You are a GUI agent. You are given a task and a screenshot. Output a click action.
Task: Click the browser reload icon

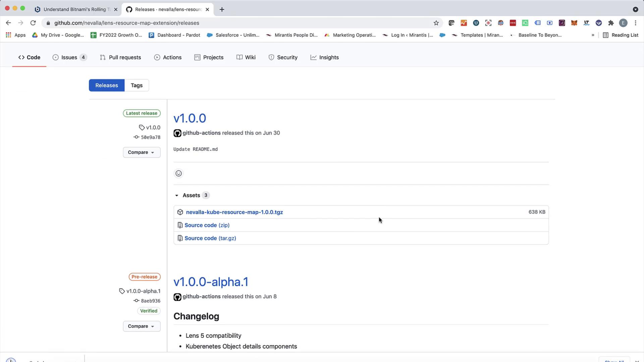coord(33,23)
